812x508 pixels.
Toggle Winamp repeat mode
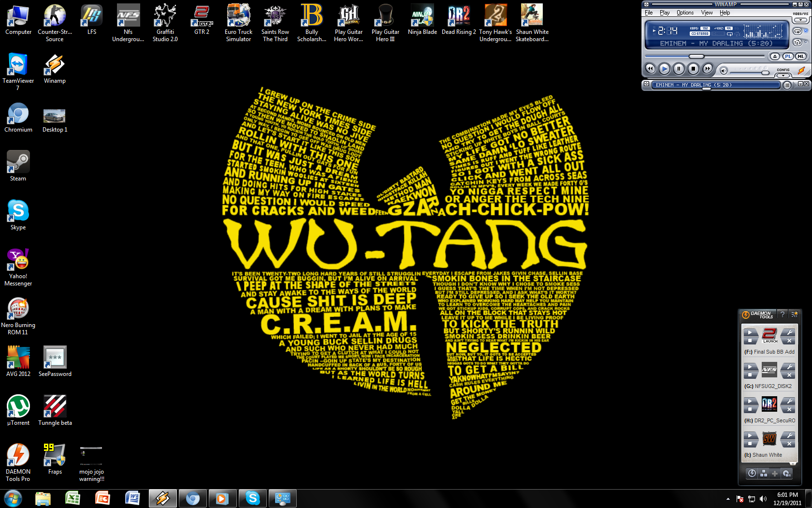(x=797, y=31)
